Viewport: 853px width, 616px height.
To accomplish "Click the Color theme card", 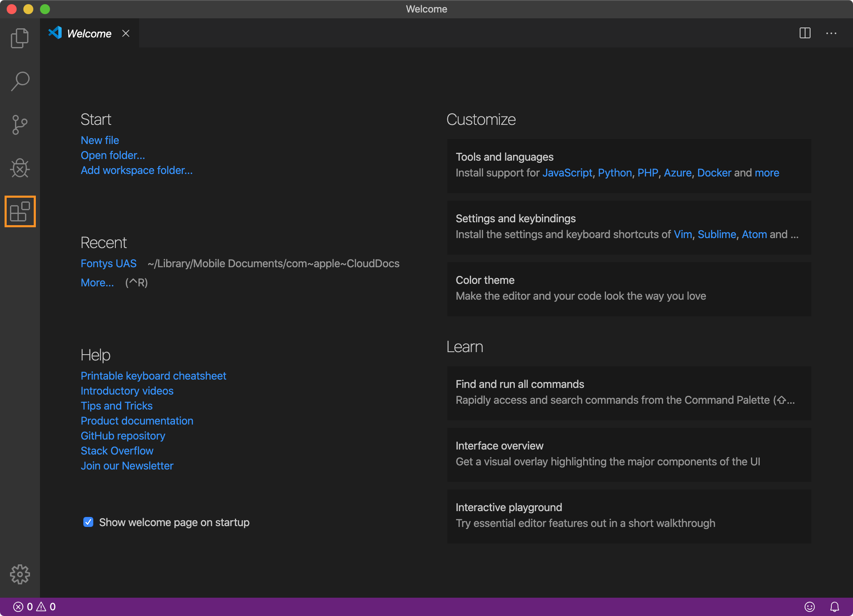I will pos(629,288).
